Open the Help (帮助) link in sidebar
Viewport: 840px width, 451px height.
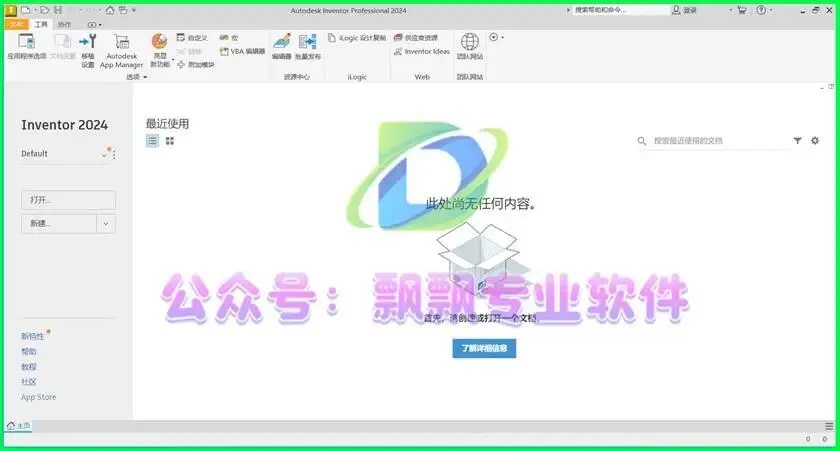pyautogui.click(x=29, y=352)
